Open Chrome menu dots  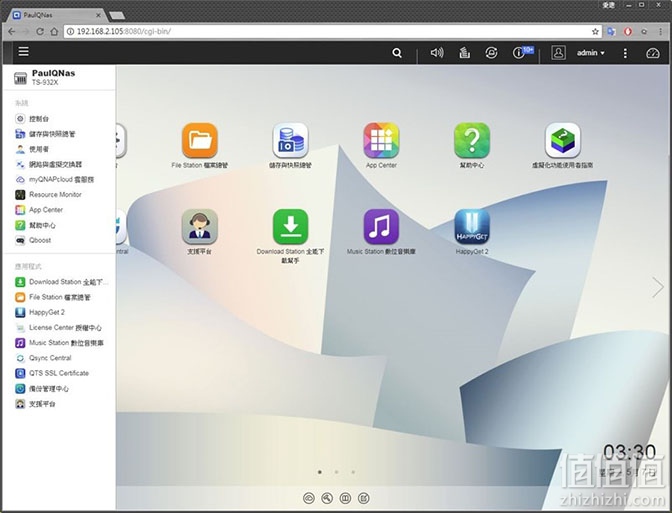coord(660,31)
